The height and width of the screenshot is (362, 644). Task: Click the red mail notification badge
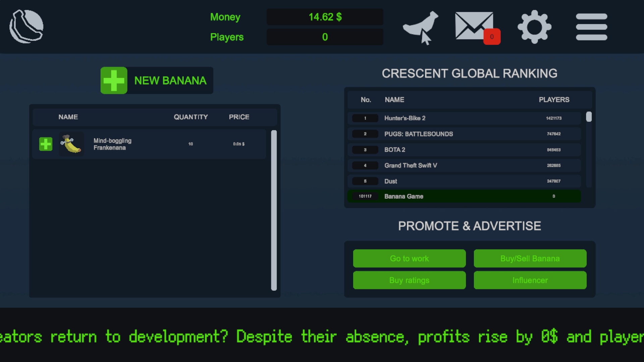[x=492, y=37]
